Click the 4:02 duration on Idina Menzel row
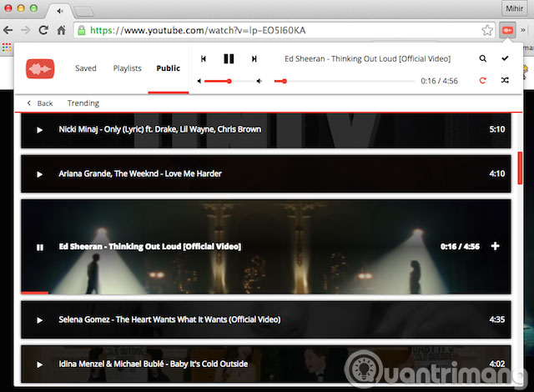This screenshot has height=392, width=534. pos(497,364)
